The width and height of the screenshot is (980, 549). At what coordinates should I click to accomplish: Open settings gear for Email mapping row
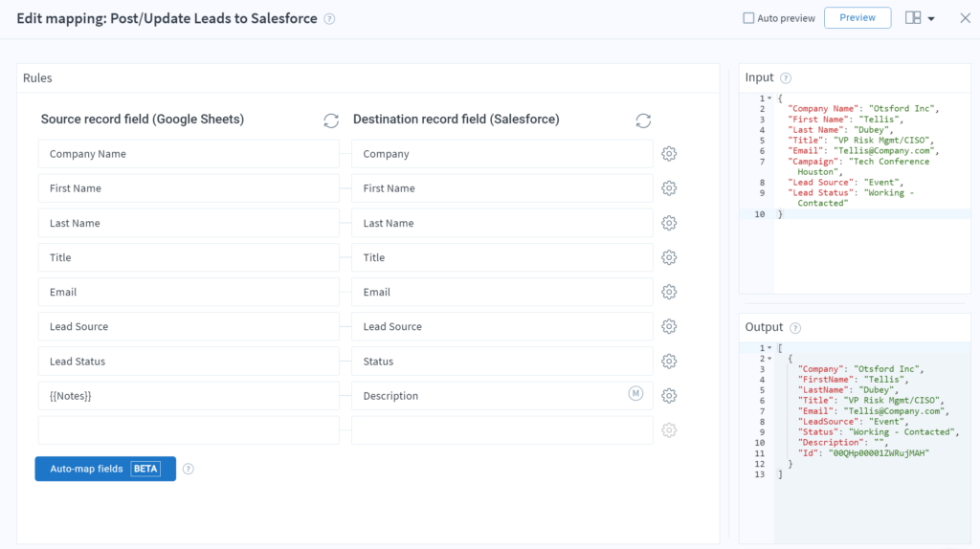point(669,292)
